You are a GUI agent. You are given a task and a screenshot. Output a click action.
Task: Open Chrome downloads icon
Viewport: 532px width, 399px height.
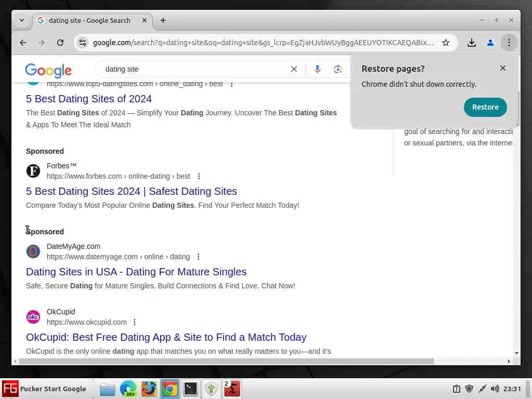click(472, 43)
